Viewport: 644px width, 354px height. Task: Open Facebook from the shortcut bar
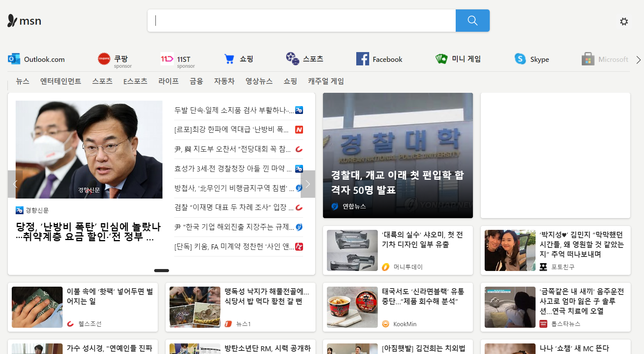pos(379,59)
